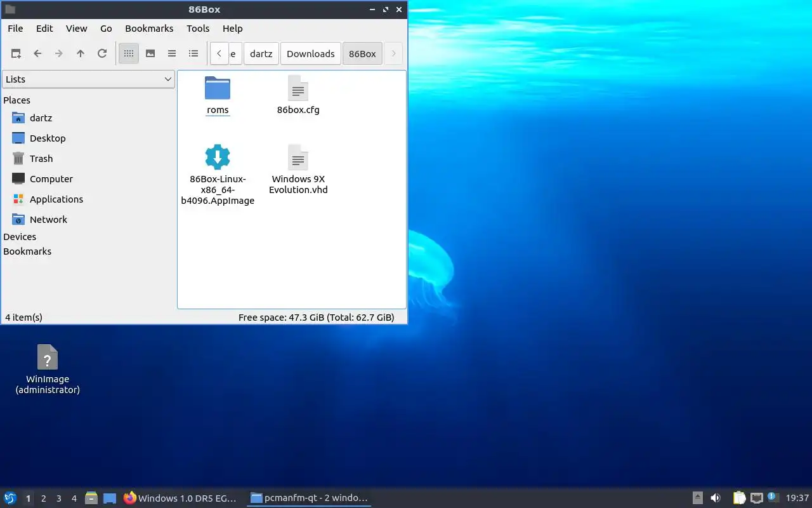
Task: Switch to virtual desktop 3
Action: [58, 498]
